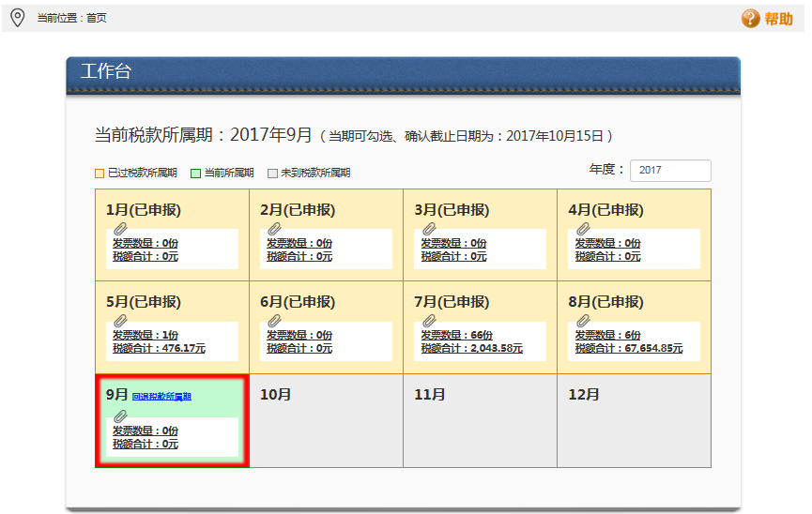This screenshot has width=812, height=514.
Task: Click 当前位置：首页 breadcrumb text
Action: (72, 18)
